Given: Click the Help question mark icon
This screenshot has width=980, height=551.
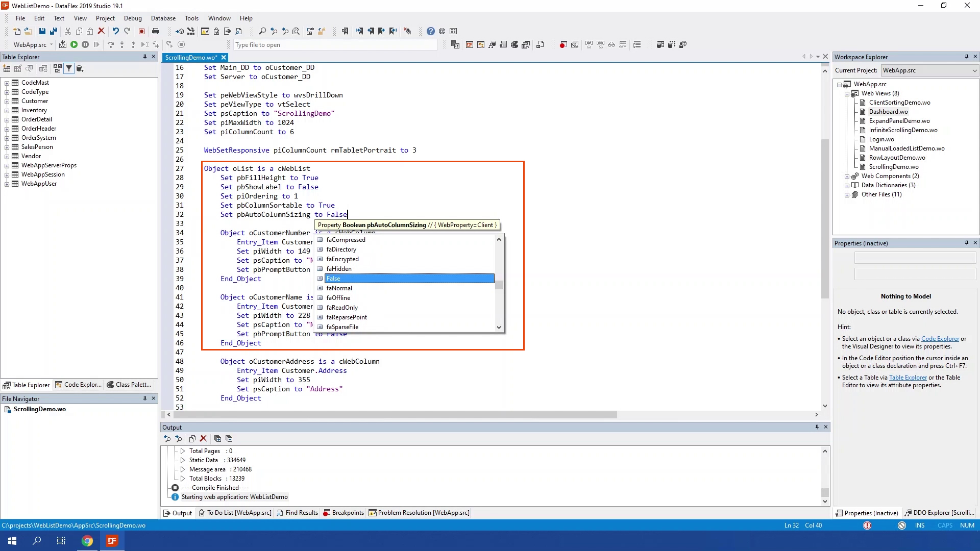Looking at the screenshot, I should [431, 31].
